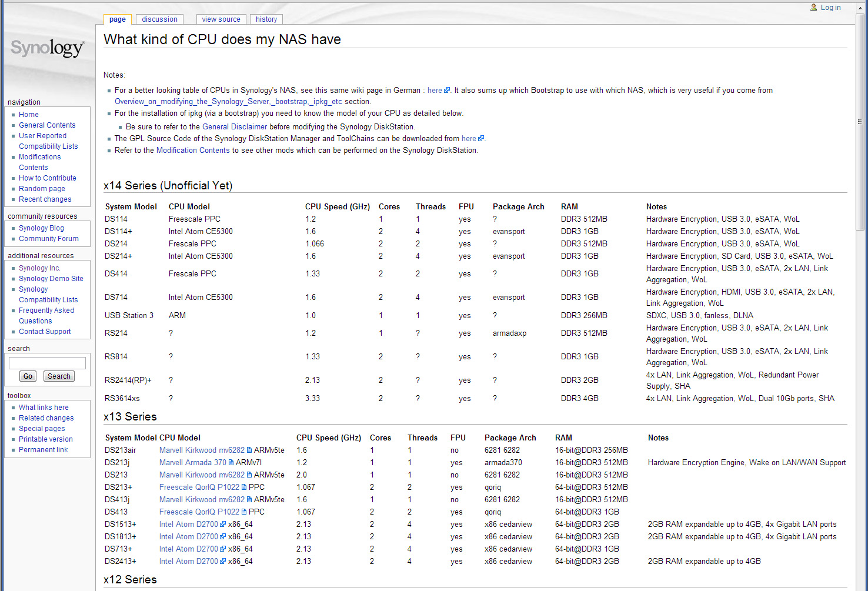Open Marvell Kirkwood mv6282 link for DS213air

pyautogui.click(x=205, y=450)
